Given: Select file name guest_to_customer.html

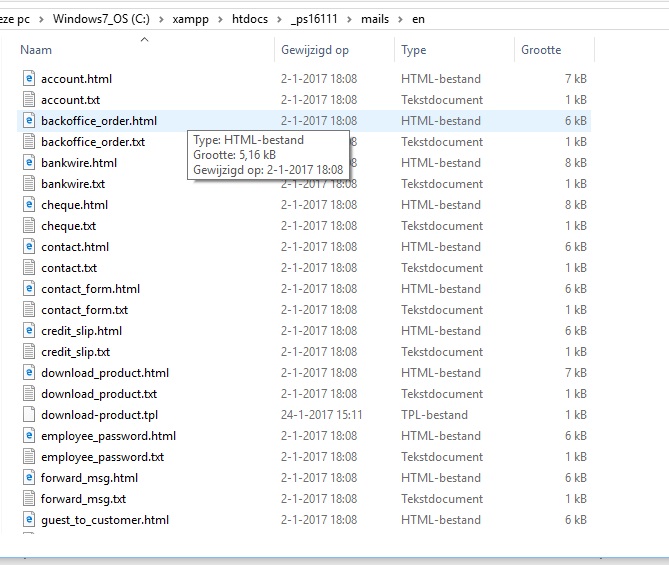Looking at the screenshot, I should [x=105, y=520].
